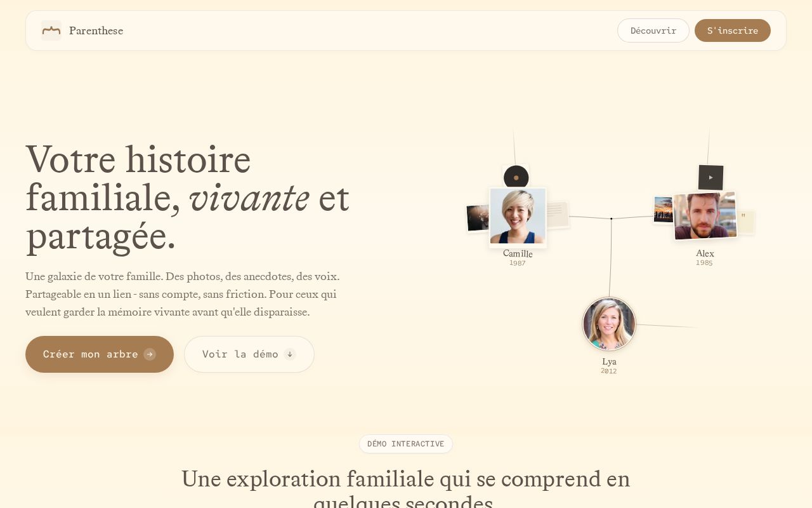
Task: Play the video tile above Alex
Action: click(710, 177)
